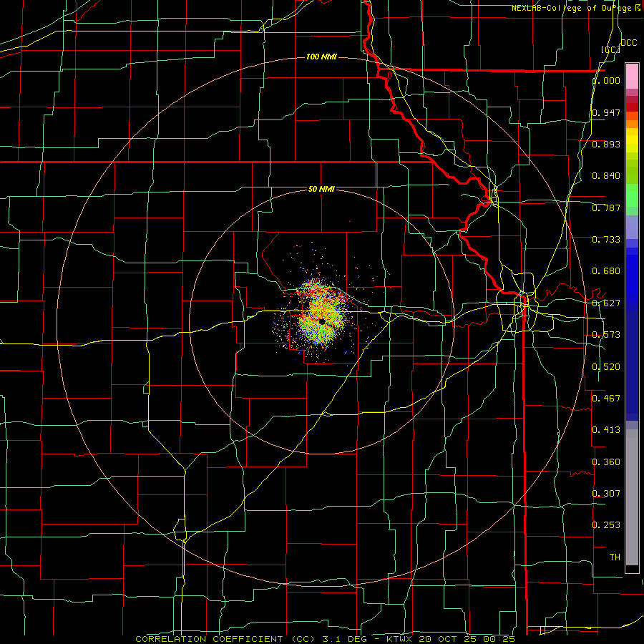Click the (CC) label above the color scale
644x644 pixels.
point(611,49)
